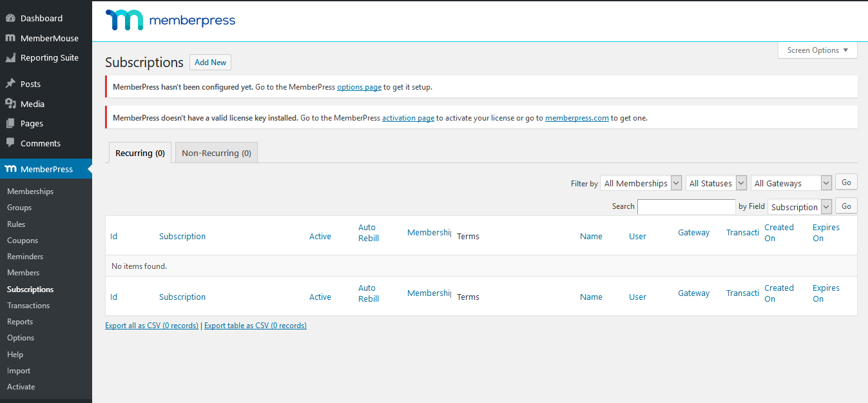This screenshot has height=403, width=868.
Task: Click the Dashboard gauge icon in sidebar
Action: (x=10, y=18)
